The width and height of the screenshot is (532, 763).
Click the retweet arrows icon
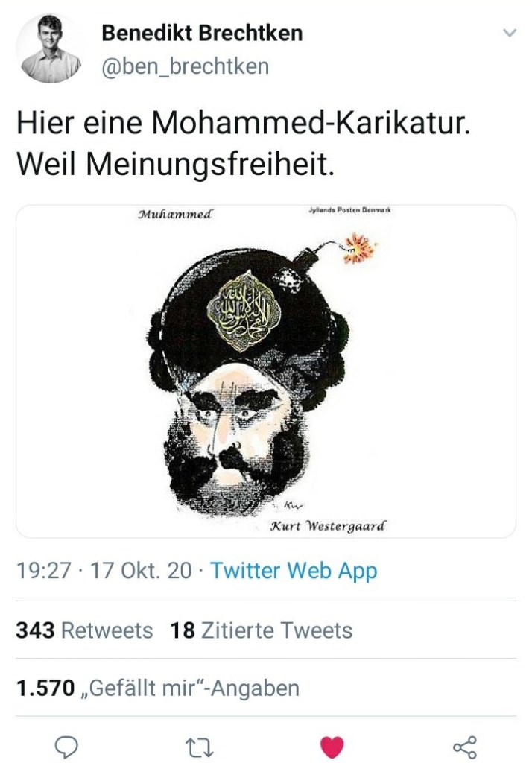point(200,747)
